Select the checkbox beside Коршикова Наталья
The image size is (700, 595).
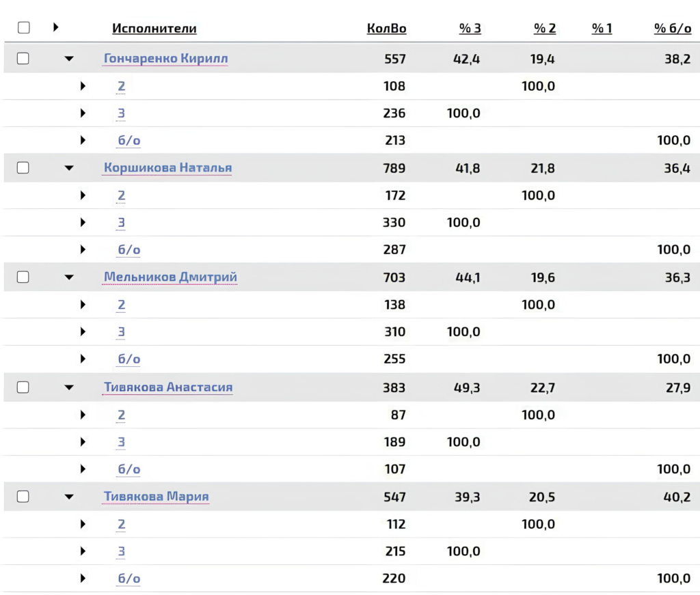tap(23, 168)
